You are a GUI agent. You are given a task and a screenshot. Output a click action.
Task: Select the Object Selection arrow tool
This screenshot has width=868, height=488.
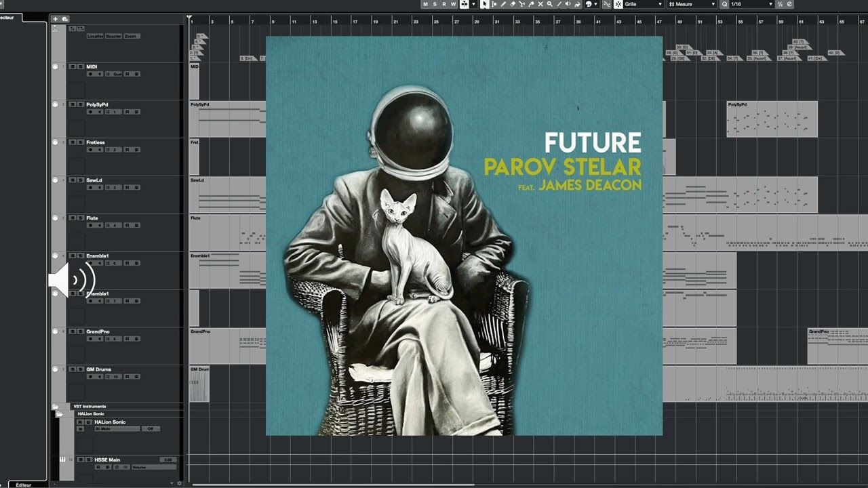[484, 4]
